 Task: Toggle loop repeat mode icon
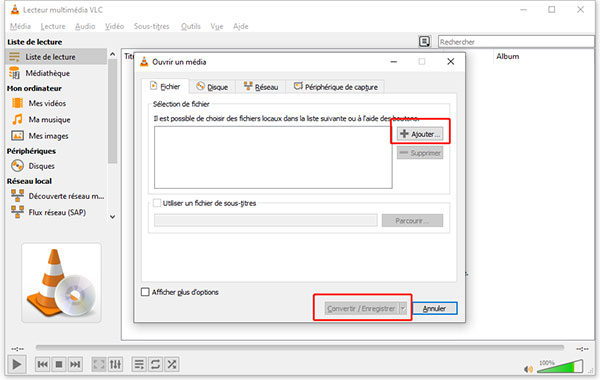[155, 364]
